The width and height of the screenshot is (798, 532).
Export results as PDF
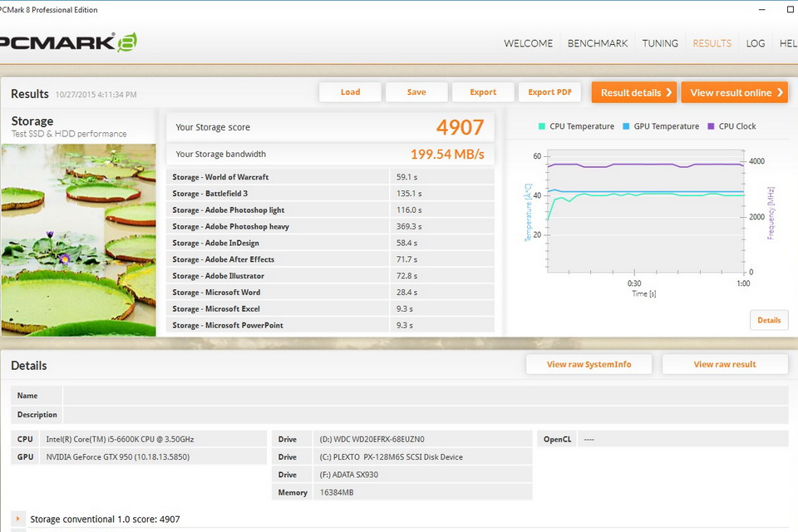(x=549, y=92)
